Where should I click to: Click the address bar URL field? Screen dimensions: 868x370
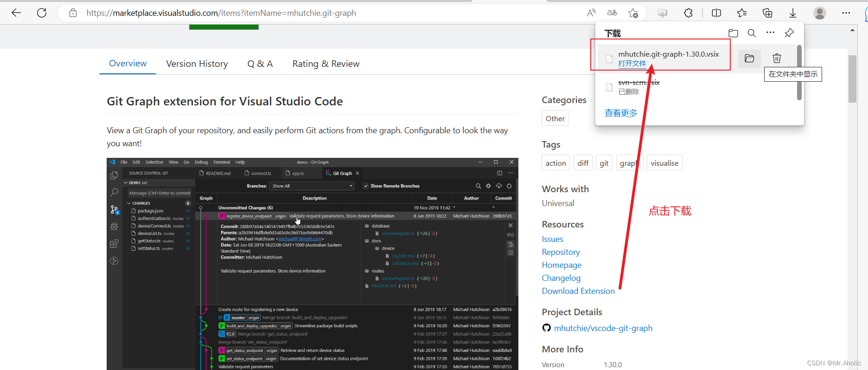[325, 13]
